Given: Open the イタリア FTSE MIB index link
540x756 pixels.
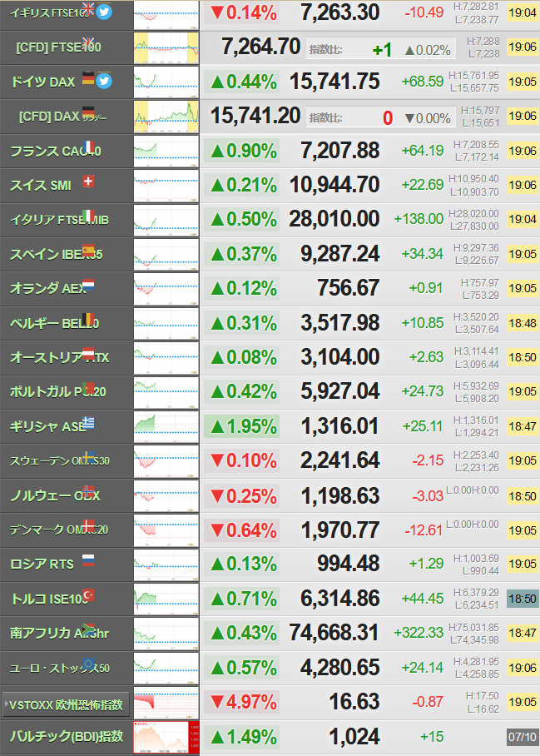Looking at the screenshot, I should coord(59,220).
